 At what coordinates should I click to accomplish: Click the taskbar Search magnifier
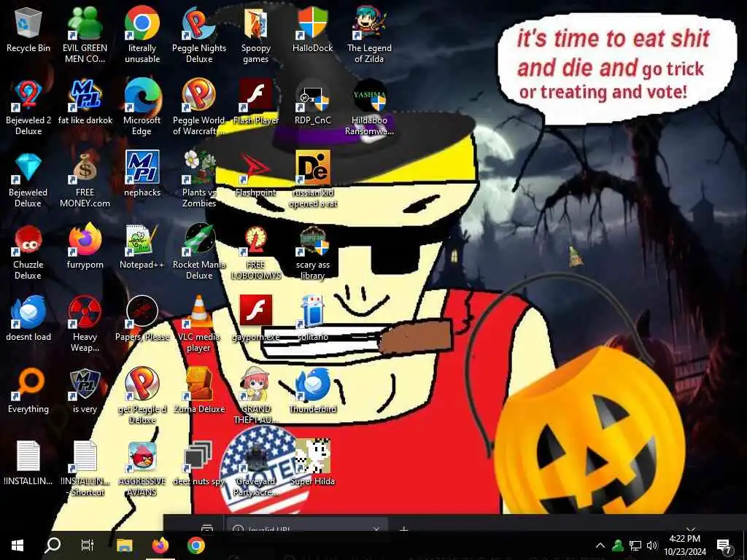[52, 545]
